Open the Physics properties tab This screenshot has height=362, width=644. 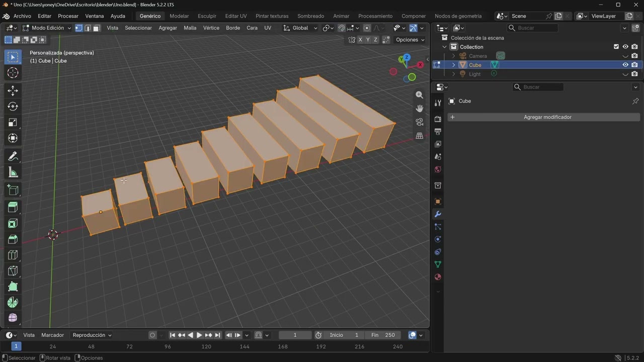[438, 239]
